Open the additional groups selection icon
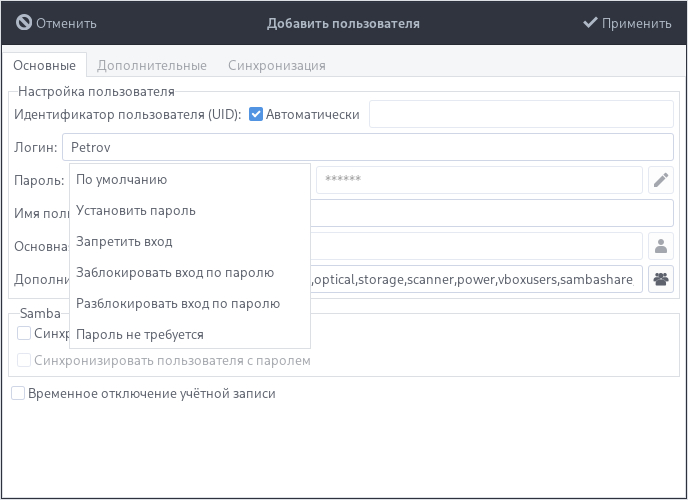 (x=661, y=279)
